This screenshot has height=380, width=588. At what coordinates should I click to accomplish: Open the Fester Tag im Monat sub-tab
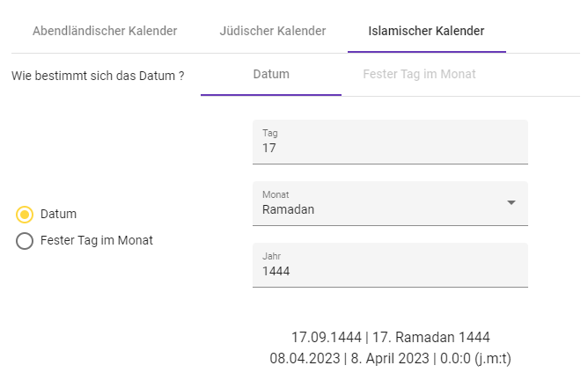(419, 74)
